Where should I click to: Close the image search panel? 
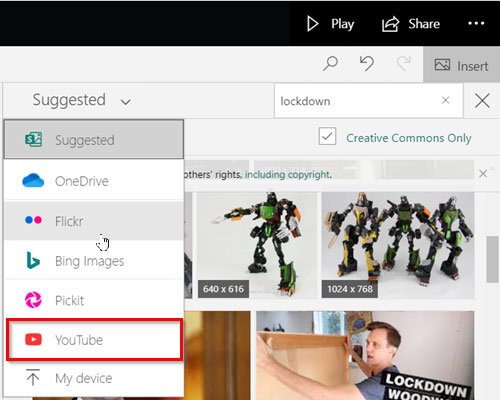click(482, 101)
